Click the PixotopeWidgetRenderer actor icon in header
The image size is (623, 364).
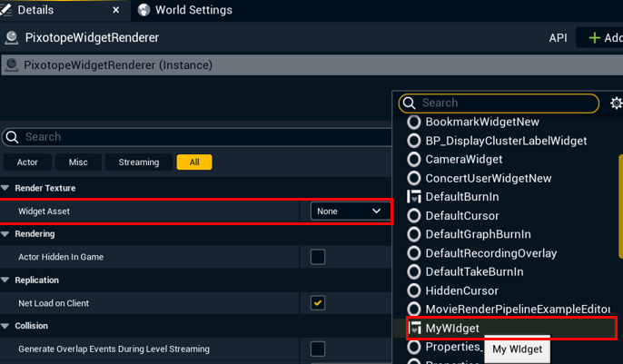[x=12, y=38]
